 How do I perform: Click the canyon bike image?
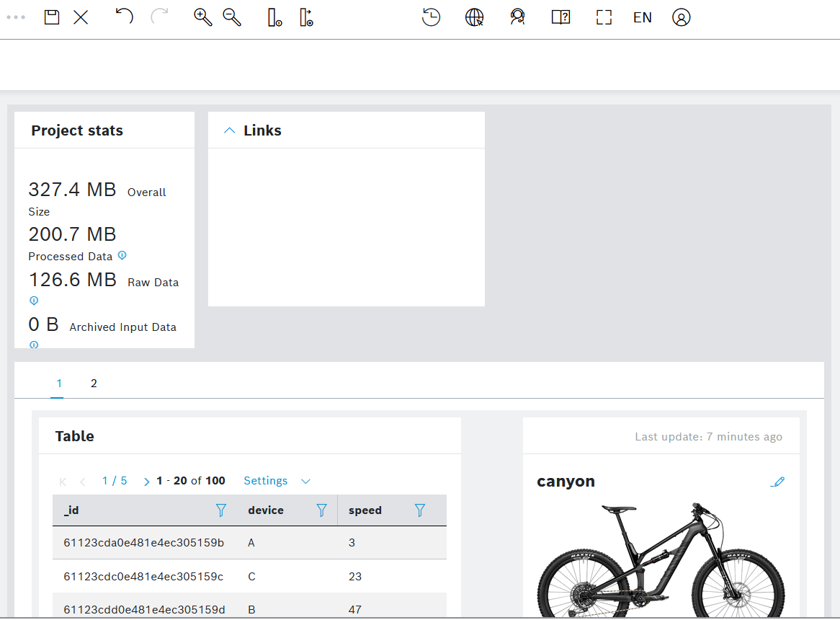tap(661, 559)
